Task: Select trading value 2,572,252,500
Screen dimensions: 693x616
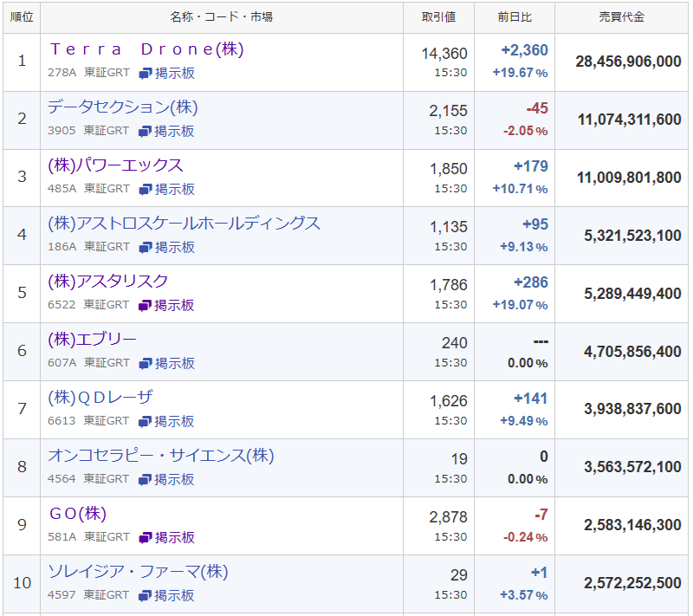Action: (632, 583)
